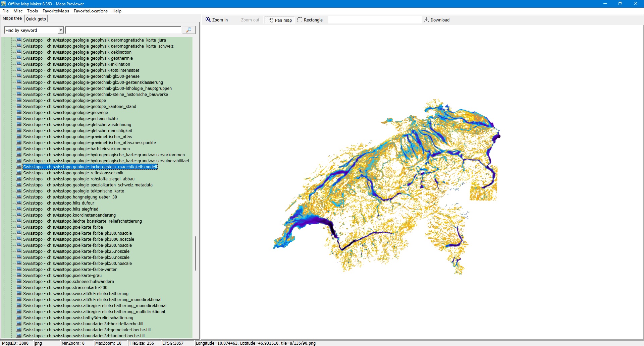The height and width of the screenshot is (346, 644).
Task: Switch to the Maps tree tab
Action: click(x=12, y=19)
